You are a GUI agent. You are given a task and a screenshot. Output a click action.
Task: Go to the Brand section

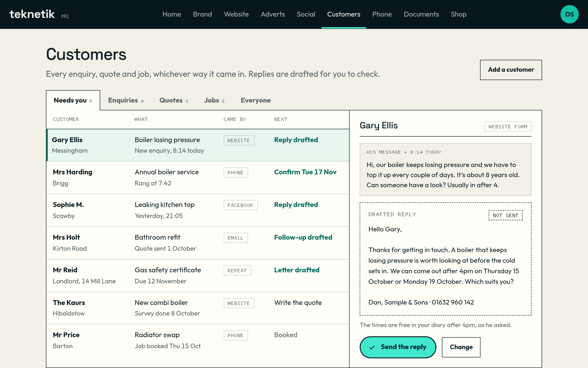[202, 14]
